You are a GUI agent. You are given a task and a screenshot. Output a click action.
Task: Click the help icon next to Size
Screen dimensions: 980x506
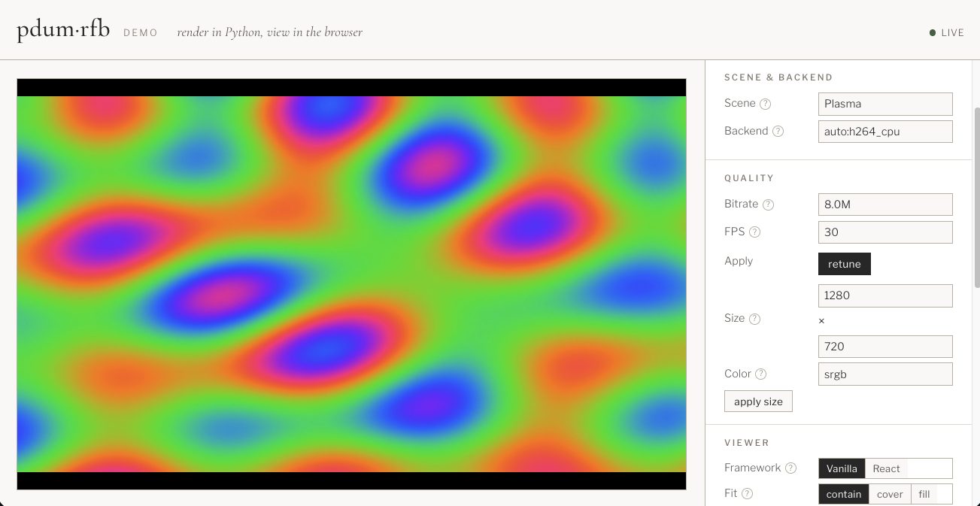tap(755, 319)
